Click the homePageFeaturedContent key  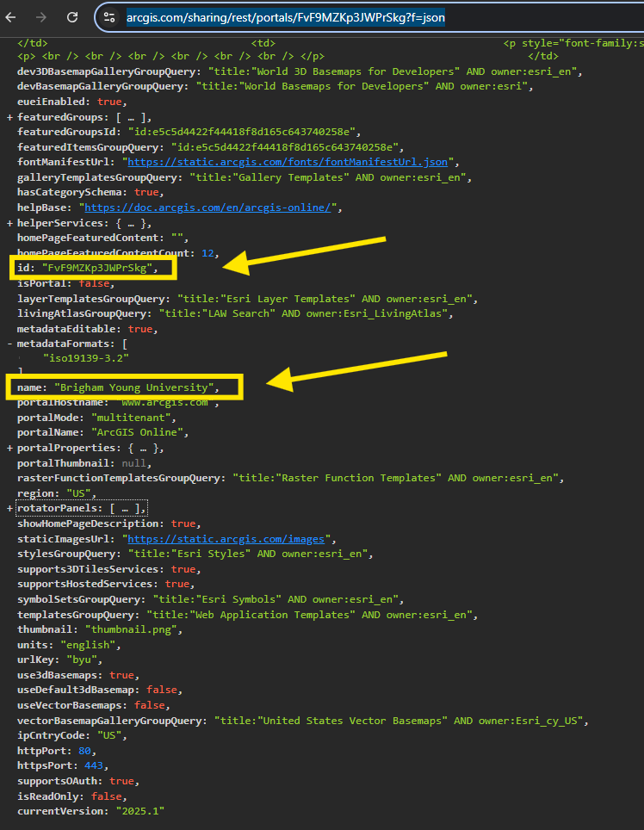click(87, 238)
